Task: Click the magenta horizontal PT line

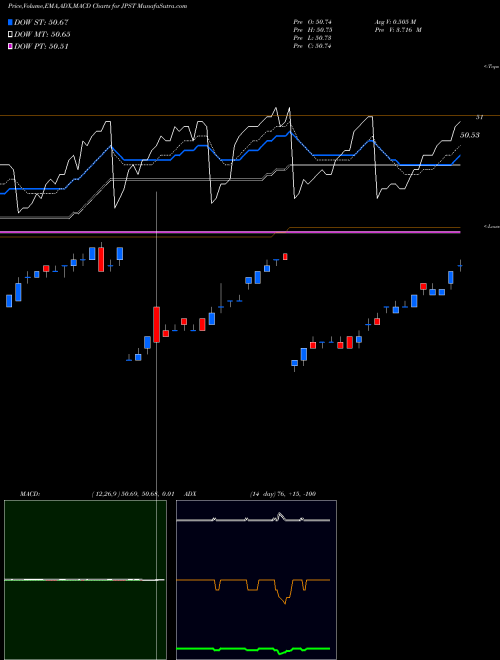Action: pos(230,232)
